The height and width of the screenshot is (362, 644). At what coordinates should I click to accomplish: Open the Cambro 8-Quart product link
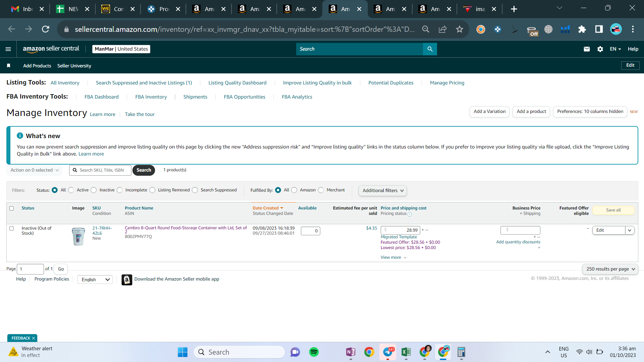coord(186,230)
